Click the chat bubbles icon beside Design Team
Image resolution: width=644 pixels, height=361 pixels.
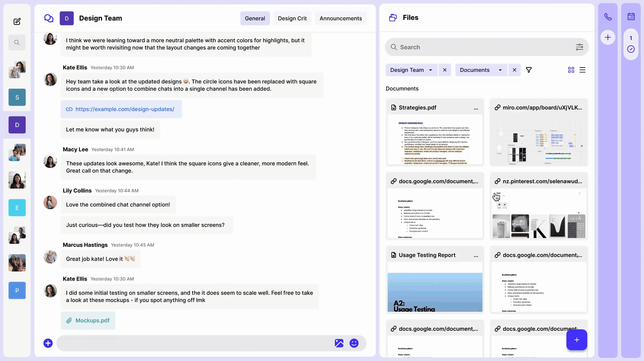49,18
